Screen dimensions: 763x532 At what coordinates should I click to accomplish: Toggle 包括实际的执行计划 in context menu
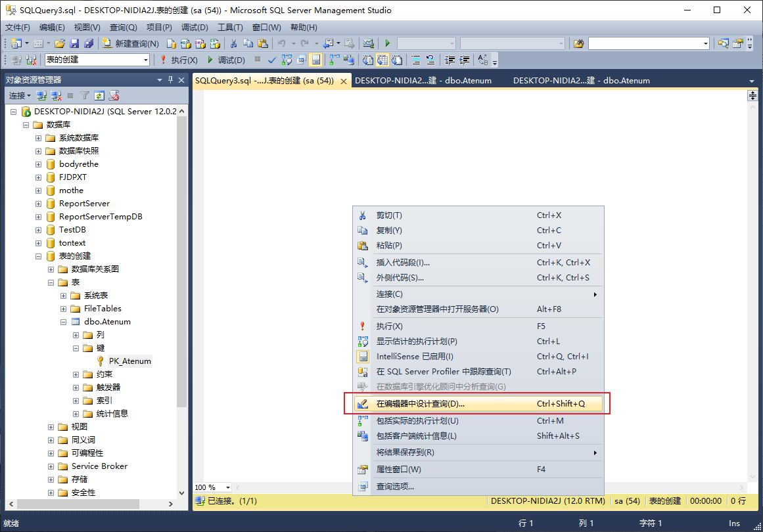[479, 420]
